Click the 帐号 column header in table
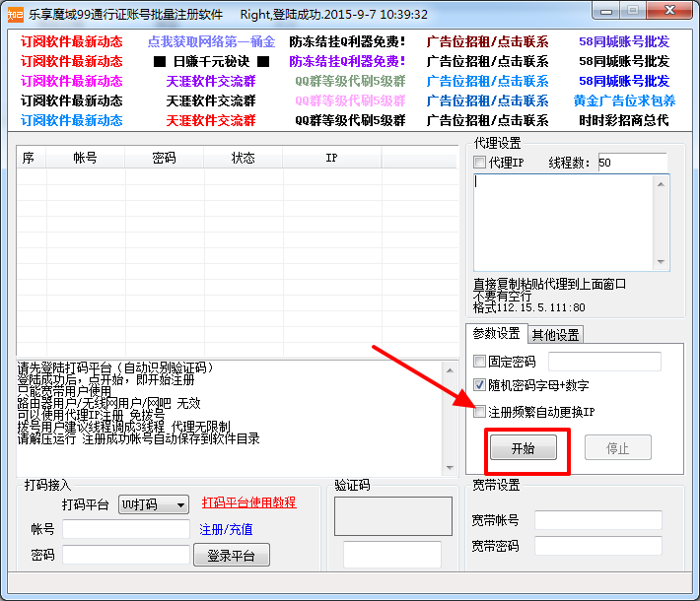The height and width of the screenshot is (601, 700). point(85,158)
